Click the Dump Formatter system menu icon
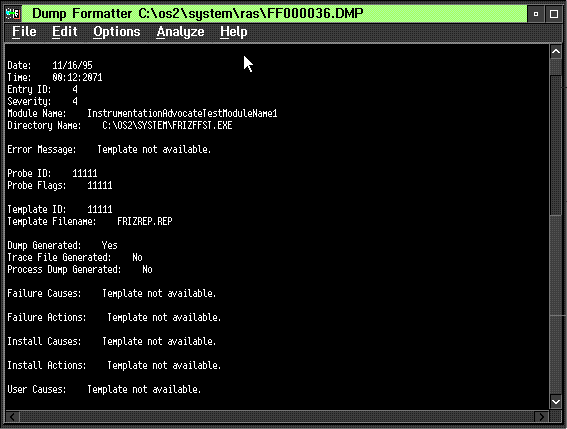This screenshot has width=567, height=429. [x=13, y=14]
